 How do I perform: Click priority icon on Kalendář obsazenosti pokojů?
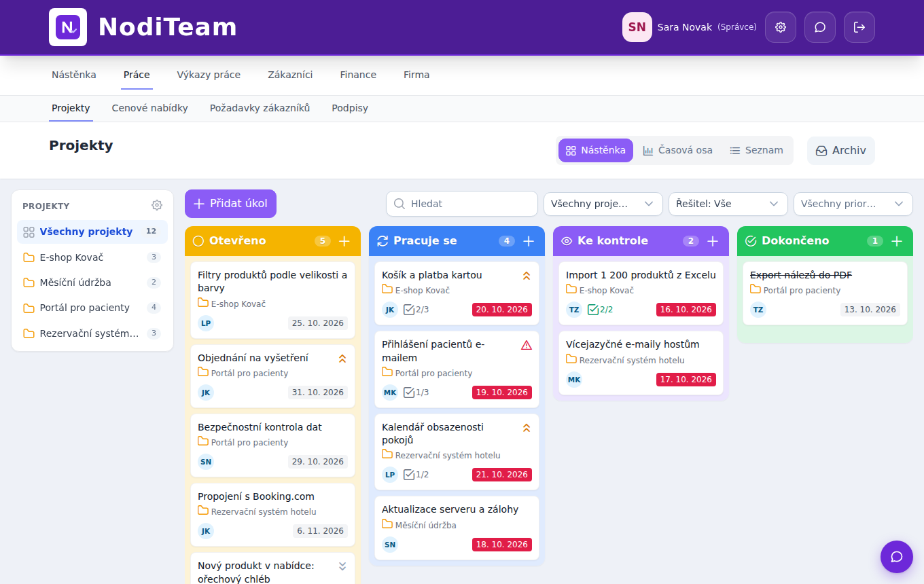pyautogui.click(x=527, y=428)
